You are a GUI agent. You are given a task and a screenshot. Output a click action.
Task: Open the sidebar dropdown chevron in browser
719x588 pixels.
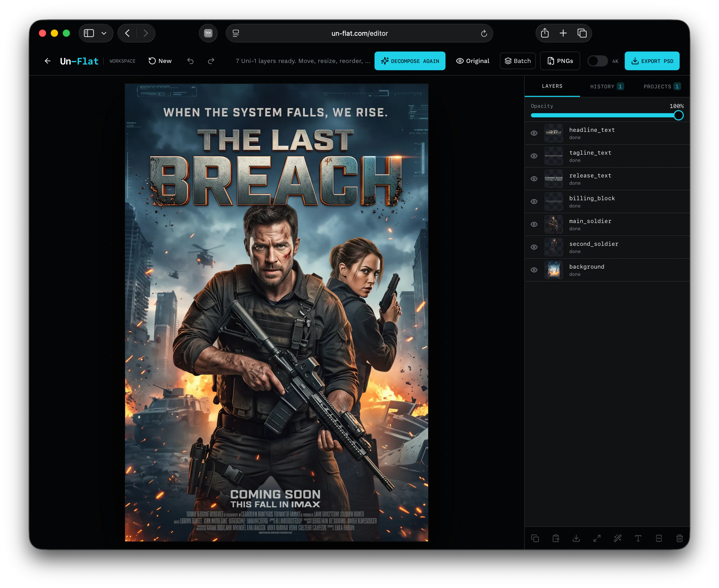point(104,33)
